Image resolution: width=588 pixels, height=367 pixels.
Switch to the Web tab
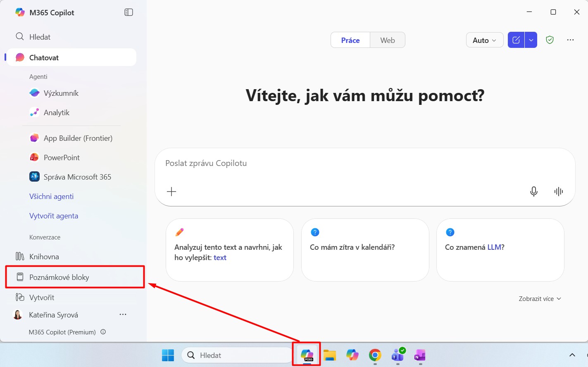pyautogui.click(x=388, y=40)
